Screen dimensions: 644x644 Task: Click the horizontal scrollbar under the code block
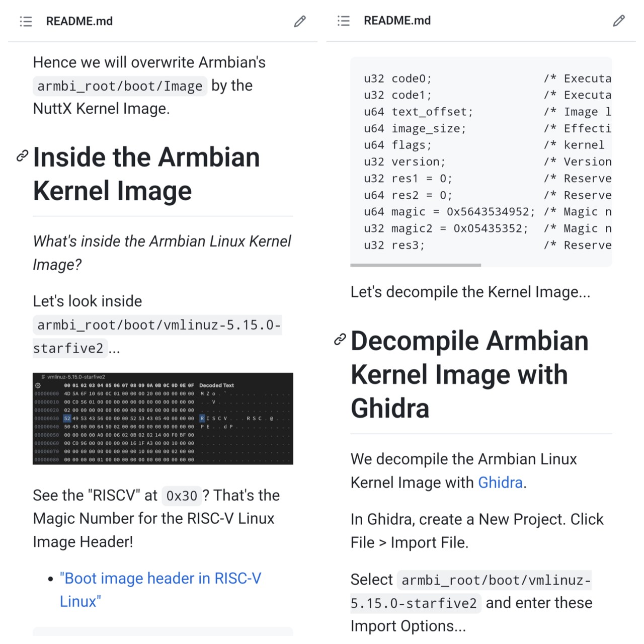pyautogui.click(x=416, y=265)
